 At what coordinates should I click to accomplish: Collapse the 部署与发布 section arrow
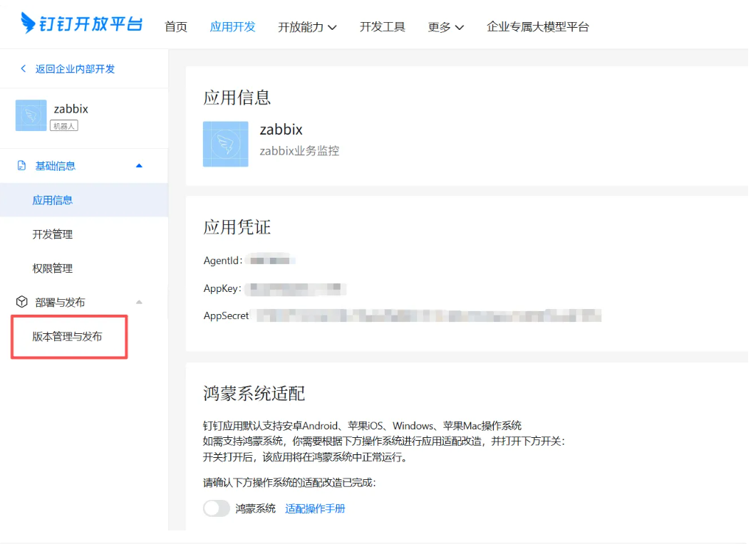[139, 303]
